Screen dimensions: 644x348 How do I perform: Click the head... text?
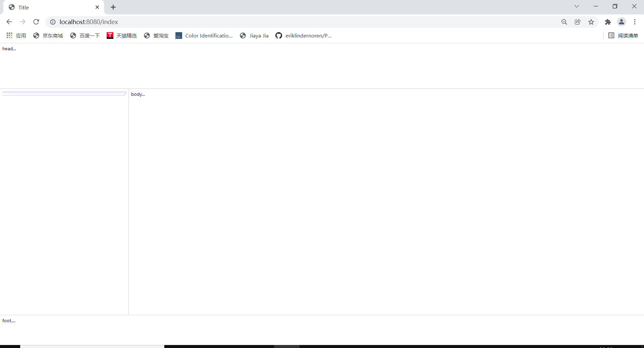pyautogui.click(x=9, y=49)
